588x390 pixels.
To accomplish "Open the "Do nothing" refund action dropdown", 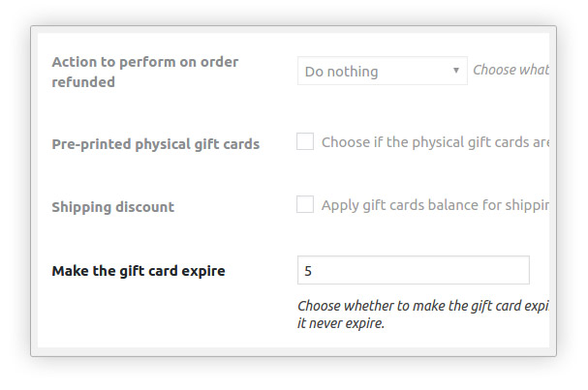I will tap(383, 71).
